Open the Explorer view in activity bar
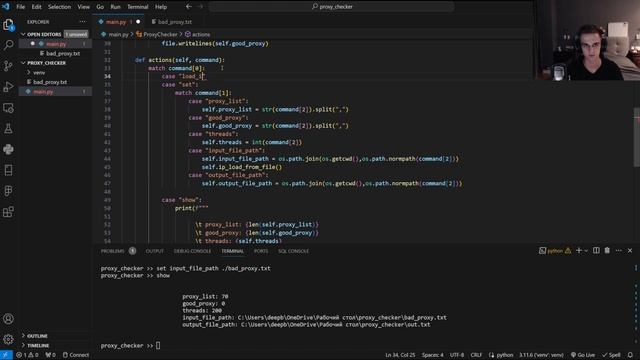The width and height of the screenshot is (640, 360). click(8, 24)
